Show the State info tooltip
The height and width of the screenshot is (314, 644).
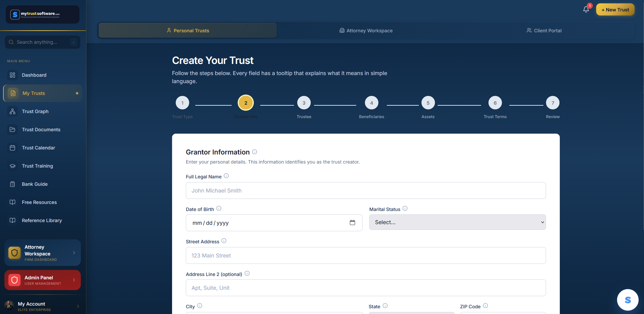coord(385,306)
